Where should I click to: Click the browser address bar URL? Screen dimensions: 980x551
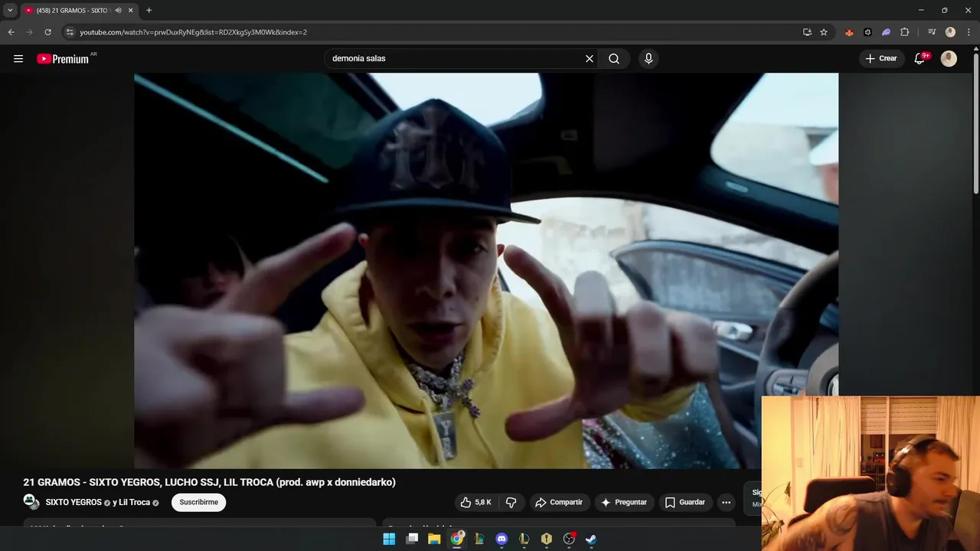coord(194,32)
